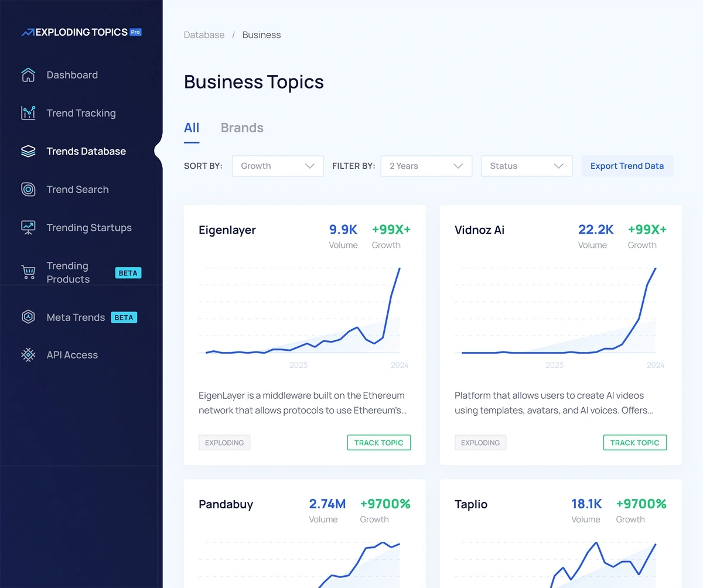Viewport: 703px width, 588px height.
Task: Click the Exploding Topics logo arrow icon
Action: [28, 33]
